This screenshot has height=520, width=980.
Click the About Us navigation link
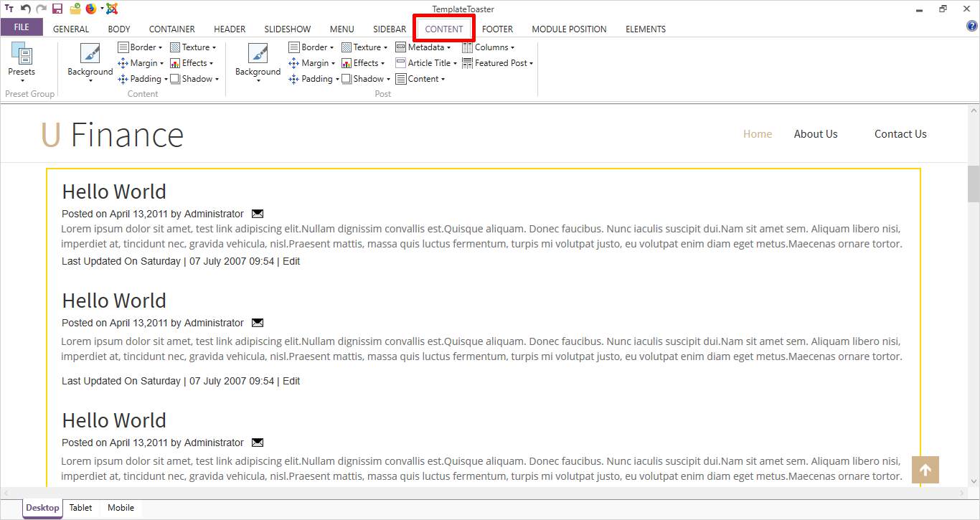tap(815, 134)
